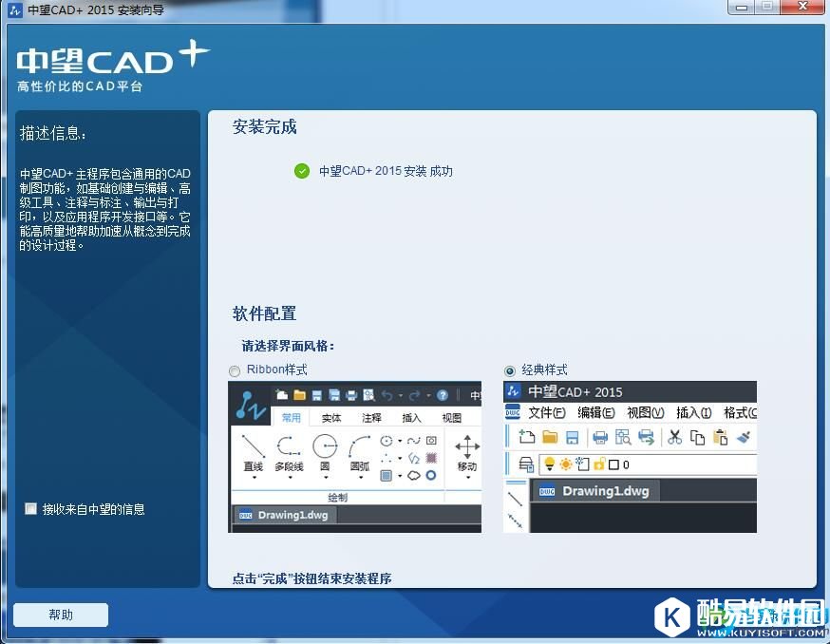Click the blue Save icon in classic toolbar

[x=573, y=435]
